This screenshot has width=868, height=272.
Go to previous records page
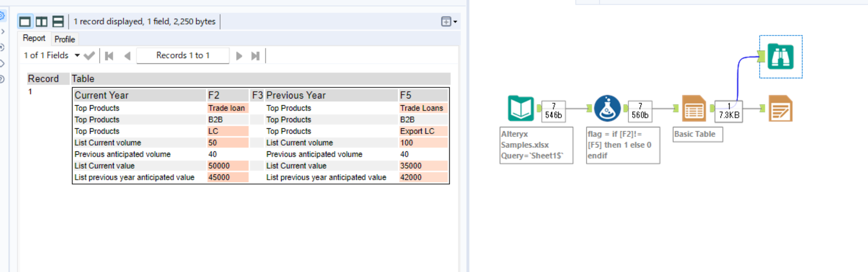coord(127,56)
